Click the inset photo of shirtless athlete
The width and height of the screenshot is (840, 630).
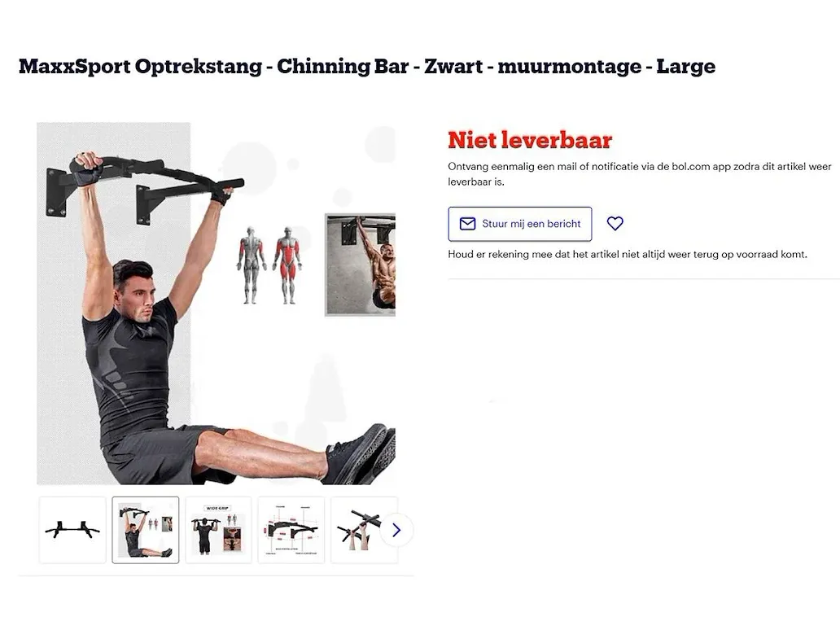click(x=360, y=265)
